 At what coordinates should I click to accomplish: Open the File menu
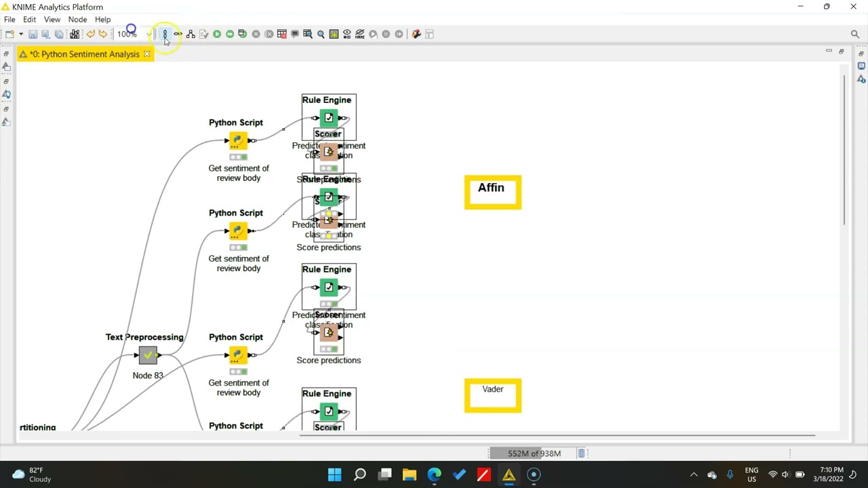tap(9, 20)
